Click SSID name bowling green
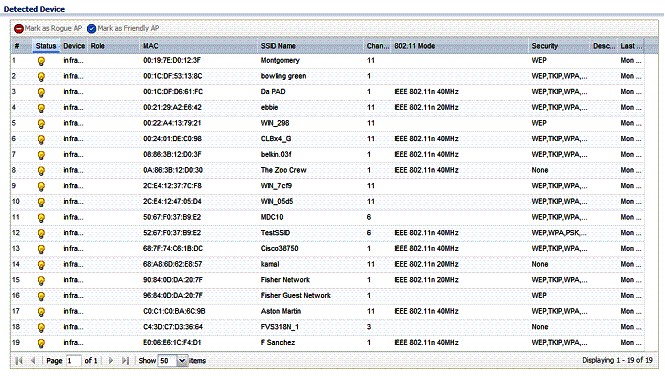 [x=283, y=76]
